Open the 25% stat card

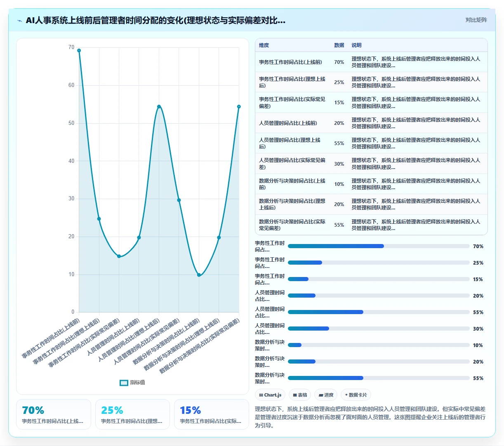[132, 414]
